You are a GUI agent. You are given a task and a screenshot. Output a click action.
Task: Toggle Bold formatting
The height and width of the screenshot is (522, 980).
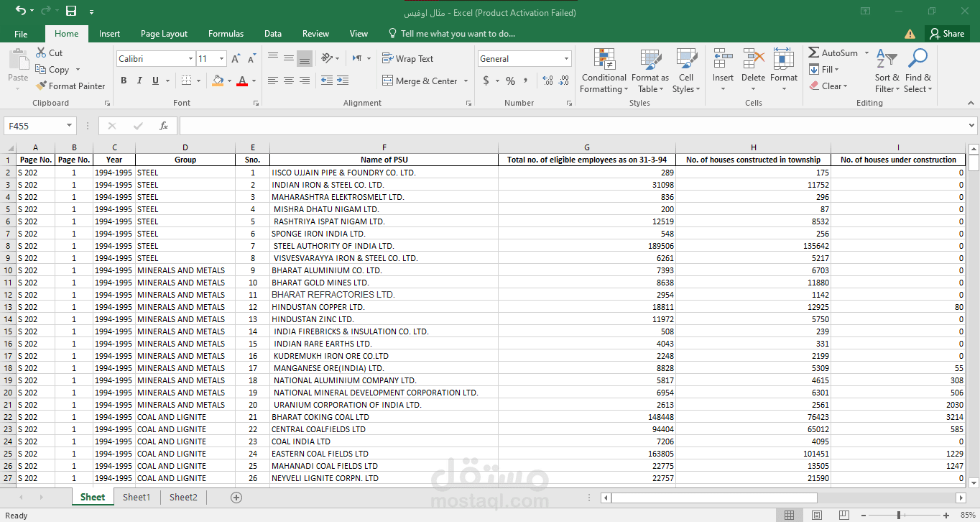(124, 81)
